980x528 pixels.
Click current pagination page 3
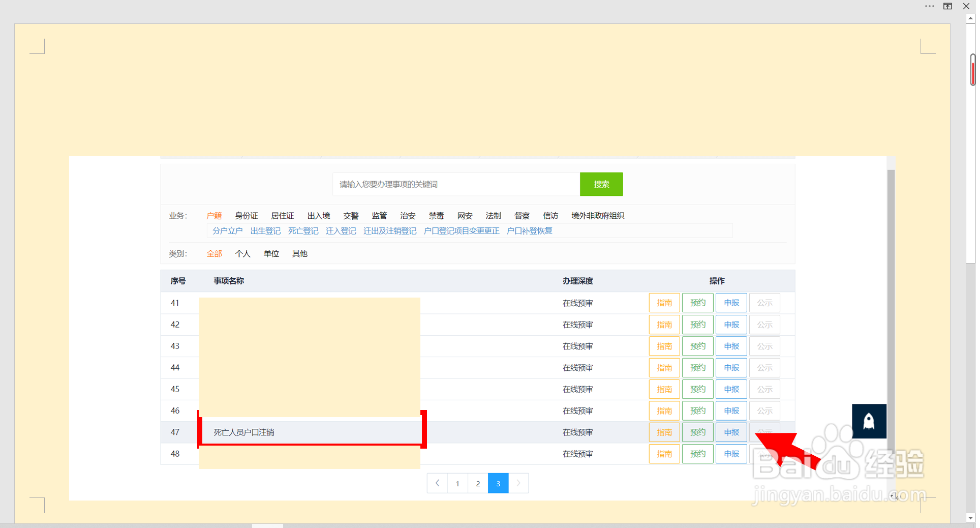pyautogui.click(x=498, y=483)
